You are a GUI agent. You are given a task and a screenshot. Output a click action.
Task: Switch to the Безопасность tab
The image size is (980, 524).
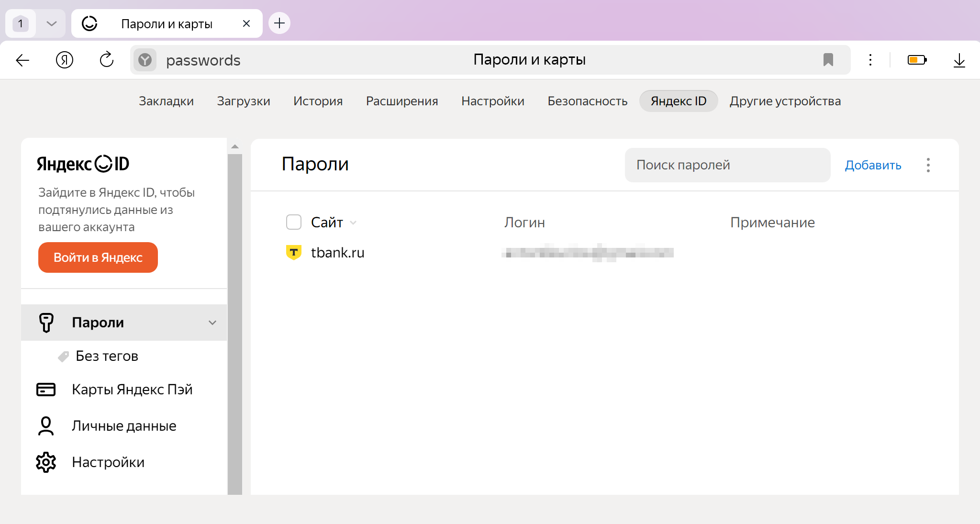(588, 101)
